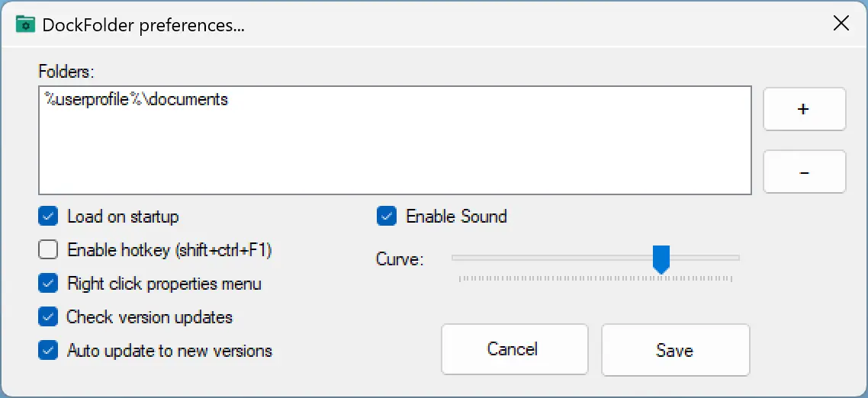This screenshot has height=398, width=868.
Task: Add a folder with the plus button
Action: coord(804,109)
